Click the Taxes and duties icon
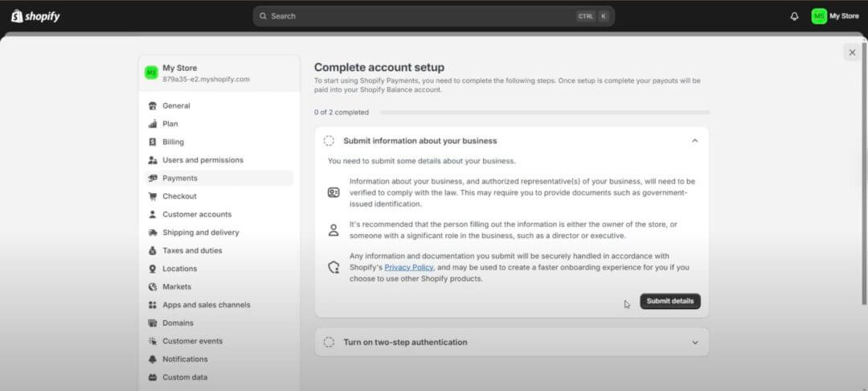The width and height of the screenshot is (868, 391). coord(153,250)
